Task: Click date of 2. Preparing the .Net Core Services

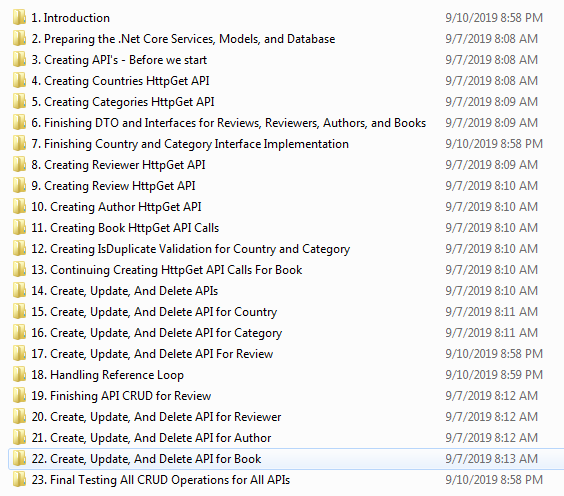Action: (x=491, y=39)
